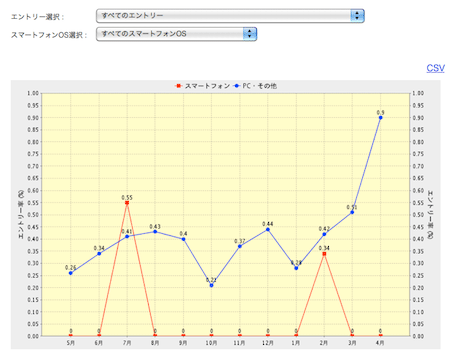Click the blue 0.43 point for 8月
The height and width of the screenshot is (360, 454).
click(x=155, y=232)
